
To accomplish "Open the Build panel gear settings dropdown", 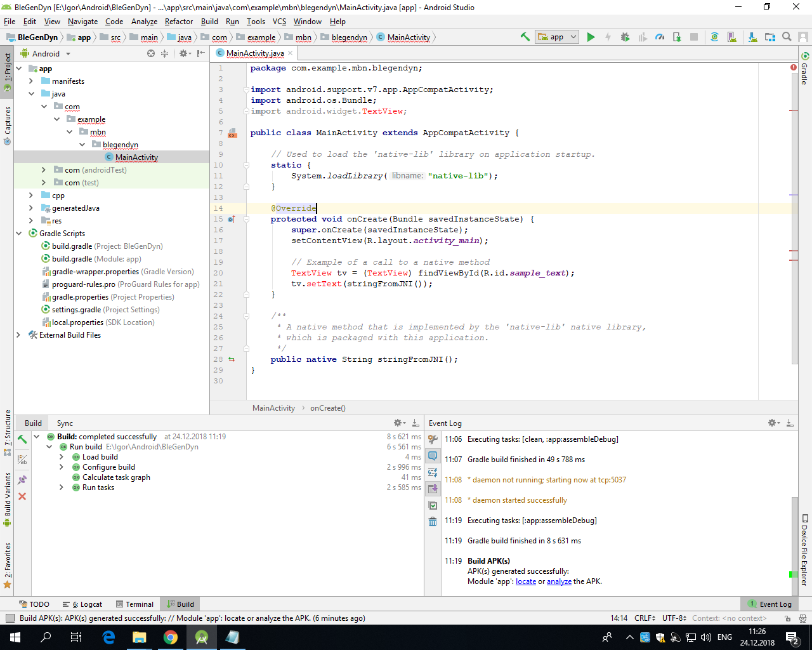I will 400,423.
